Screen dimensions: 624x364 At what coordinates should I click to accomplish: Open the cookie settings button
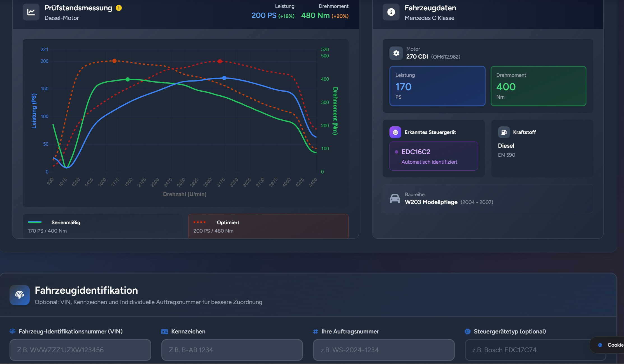click(x=611, y=345)
